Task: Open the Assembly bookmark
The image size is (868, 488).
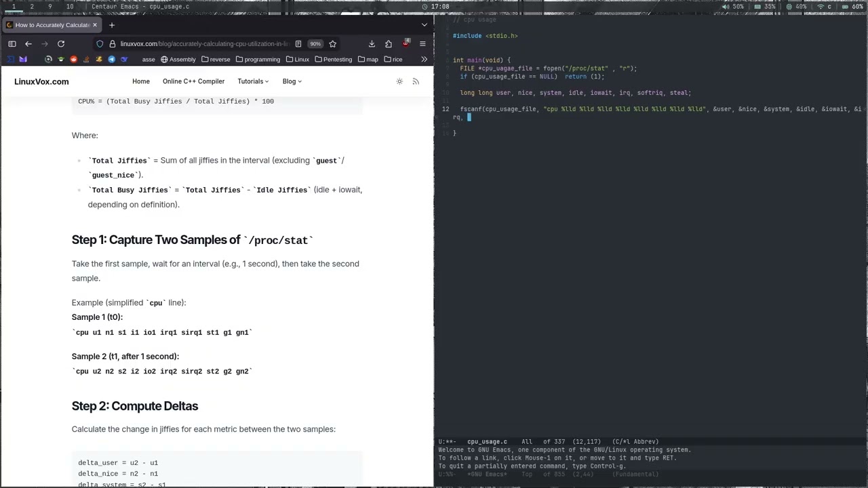Action: 178,60
